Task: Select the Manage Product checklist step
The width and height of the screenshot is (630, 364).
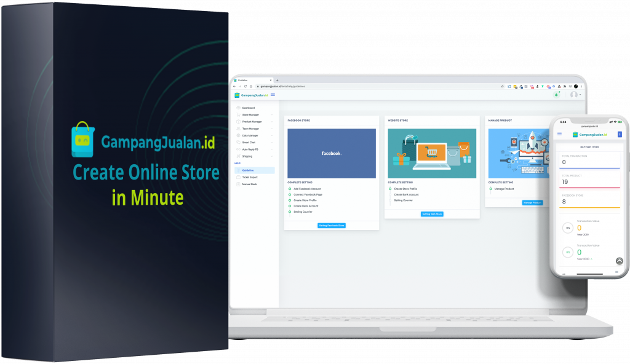Action: point(504,189)
